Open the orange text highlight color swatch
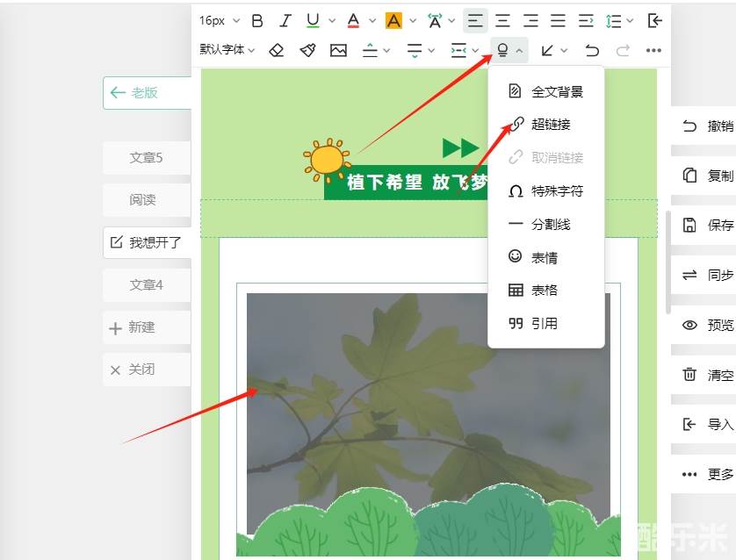Viewport: 736px width, 560px height. pyautogui.click(x=393, y=20)
